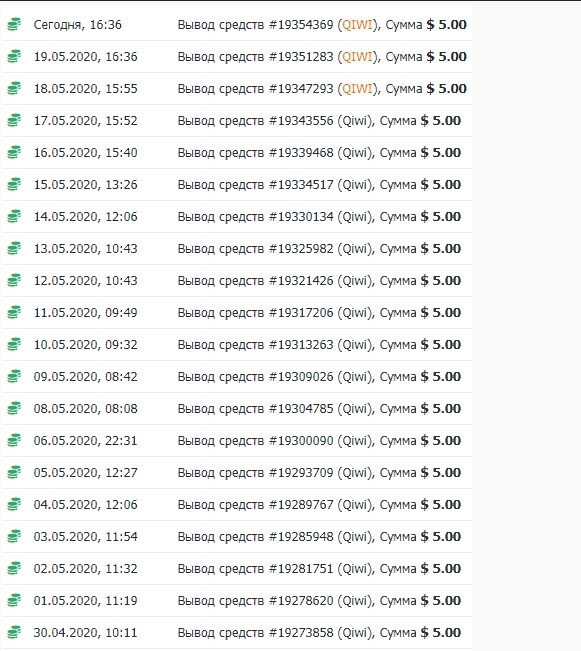
Task: Click the text 'Вывод средств #19293709 (Qiwi)'
Action: (275, 472)
